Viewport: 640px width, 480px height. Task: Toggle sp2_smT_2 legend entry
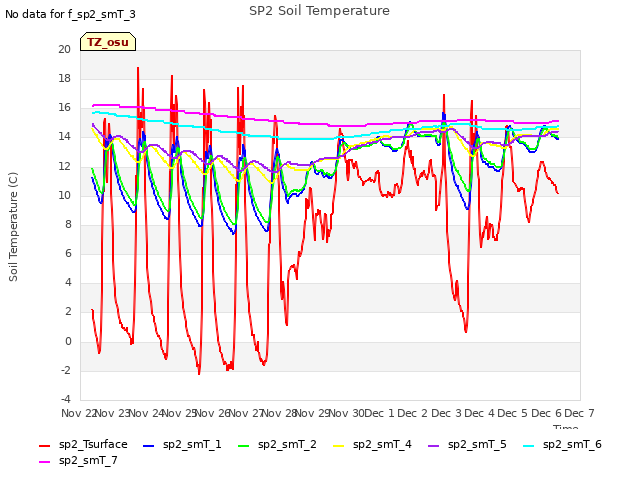pos(277,444)
